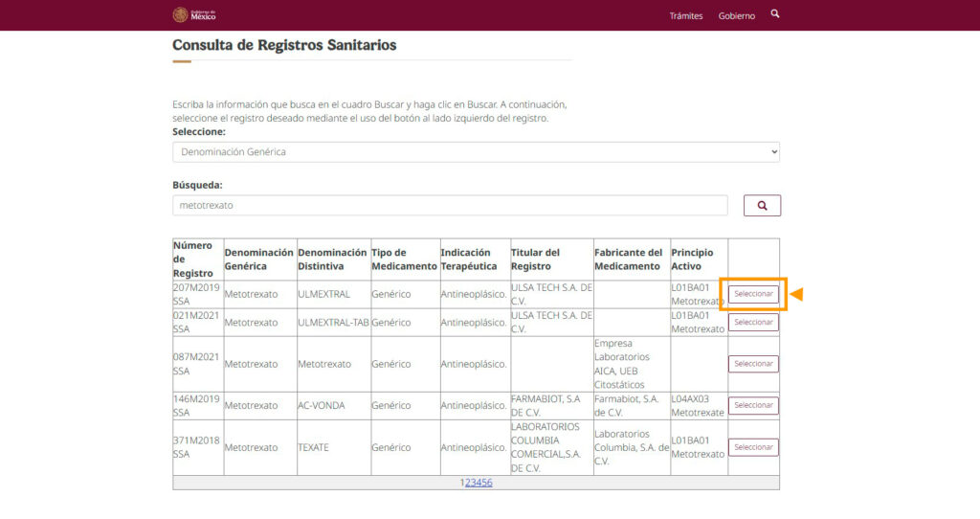
Task: Open the Gobierno menu
Action: [x=736, y=15]
